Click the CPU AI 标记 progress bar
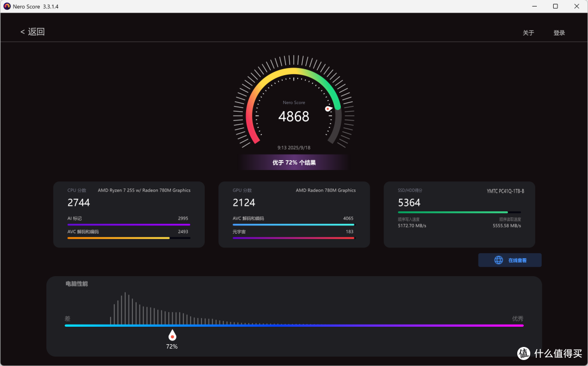Image resolution: width=588 pixels, height=366 pixels. tap(128, 224)
